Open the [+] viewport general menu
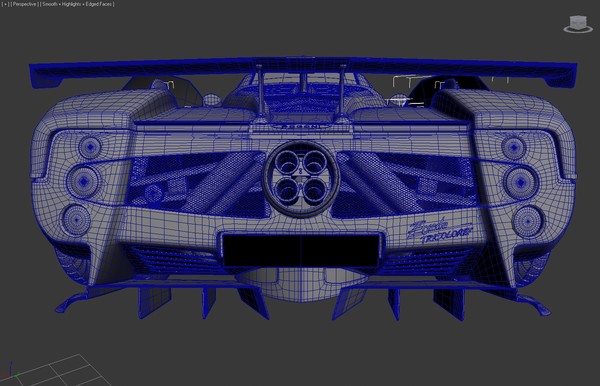 [x=5, y=4]
